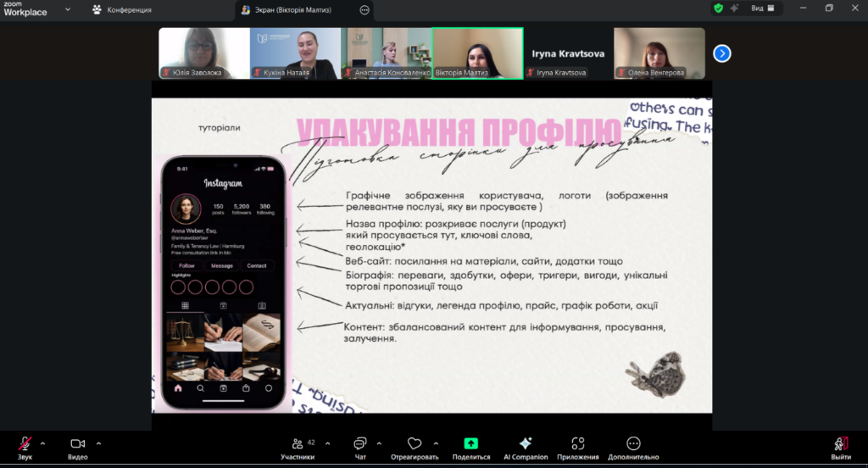Open ellipsis options on the Экран tab

364,9
